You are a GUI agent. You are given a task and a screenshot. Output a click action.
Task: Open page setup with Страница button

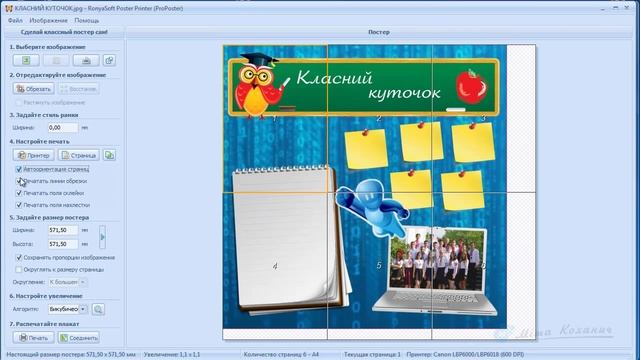pyautogui.click(x=79, y=155)
